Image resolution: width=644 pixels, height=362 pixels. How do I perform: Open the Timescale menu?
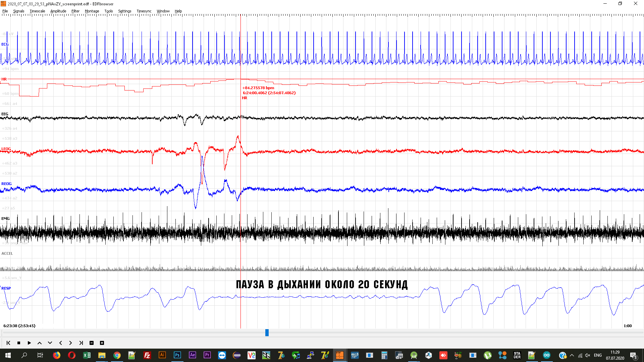[x=37, y=11]
